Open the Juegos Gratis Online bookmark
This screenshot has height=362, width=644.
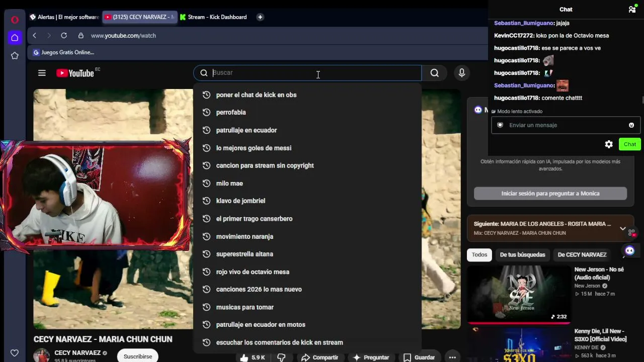64,52
